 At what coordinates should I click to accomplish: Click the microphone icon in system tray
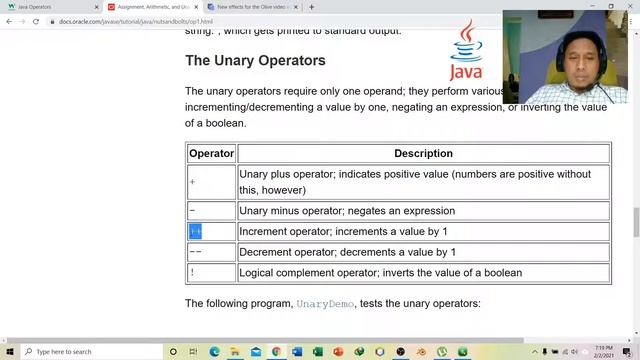544,351
